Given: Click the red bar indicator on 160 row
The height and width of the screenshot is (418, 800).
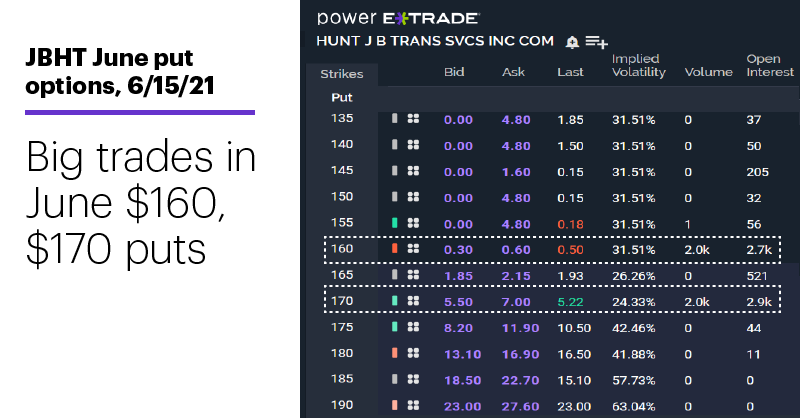Looking at the screenshot, I should click(x=394, y=249).
